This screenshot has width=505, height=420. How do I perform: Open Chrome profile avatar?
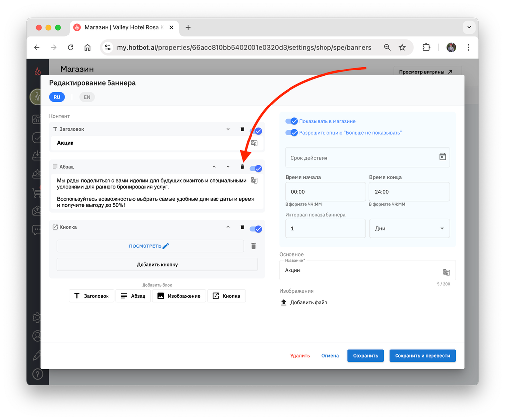click(x=451, y=48)
